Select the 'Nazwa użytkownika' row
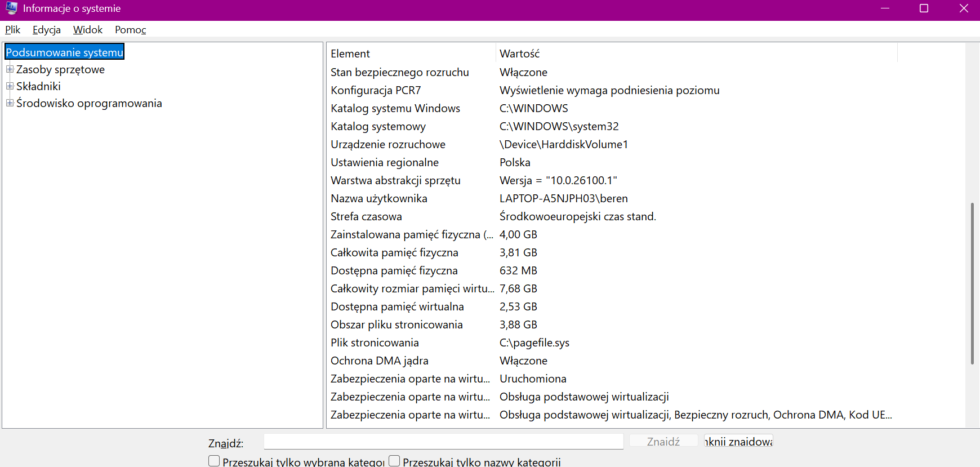The image size is (980, 467). point(612,198)
